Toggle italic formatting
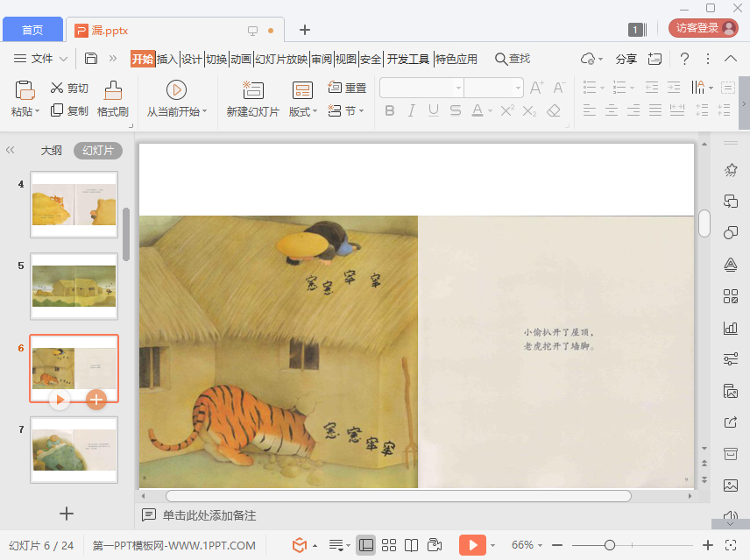This screenshot has height=560, width=750. [411, 111]
